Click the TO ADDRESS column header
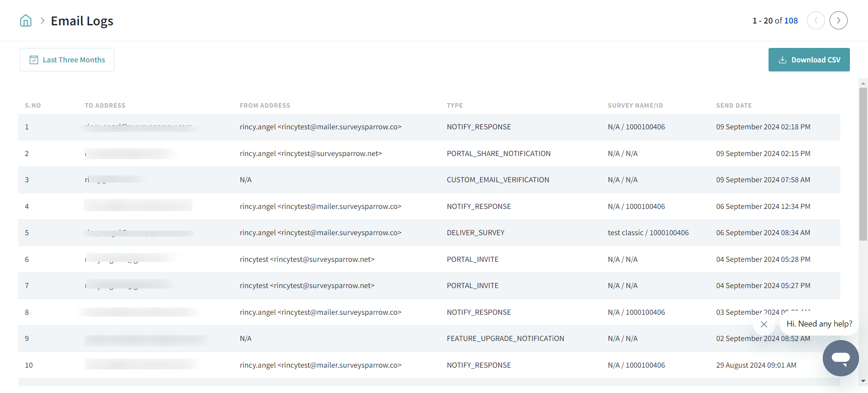This screenshot has width=868, height=393. (105, 105)
